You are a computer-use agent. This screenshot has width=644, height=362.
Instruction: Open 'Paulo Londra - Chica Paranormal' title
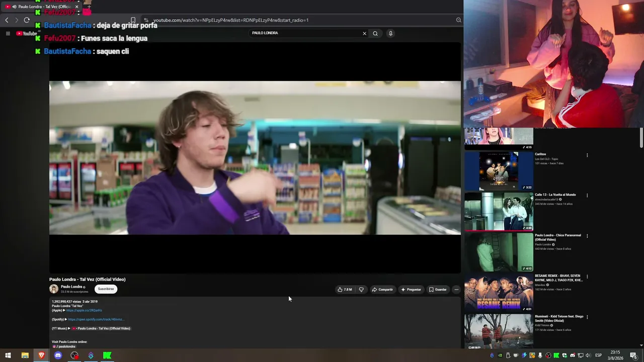558,237
